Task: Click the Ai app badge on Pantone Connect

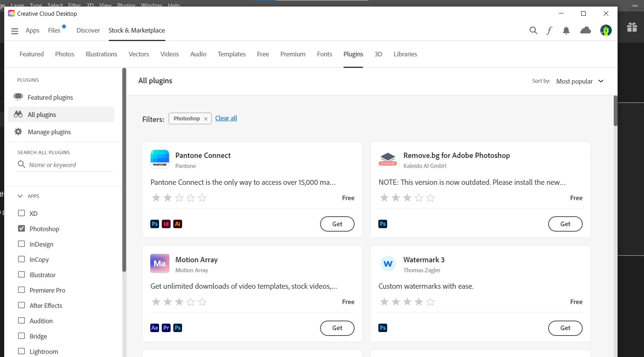Action: point(177,224)
